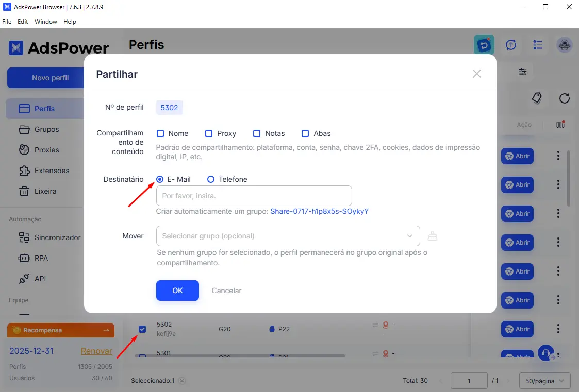Click the API plug icon
The width and height of the screenshot is (579, 392).
click(24, 279)
